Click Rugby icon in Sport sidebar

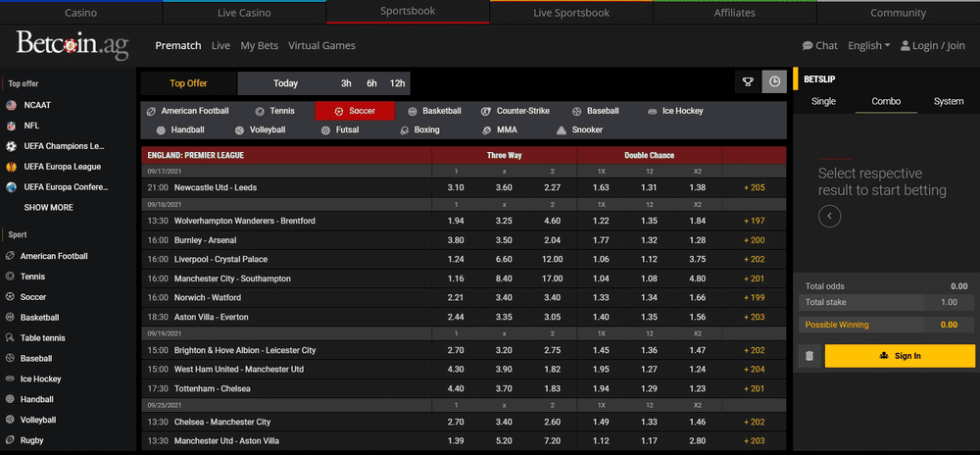pyautogui.click(x=10, y=440)
